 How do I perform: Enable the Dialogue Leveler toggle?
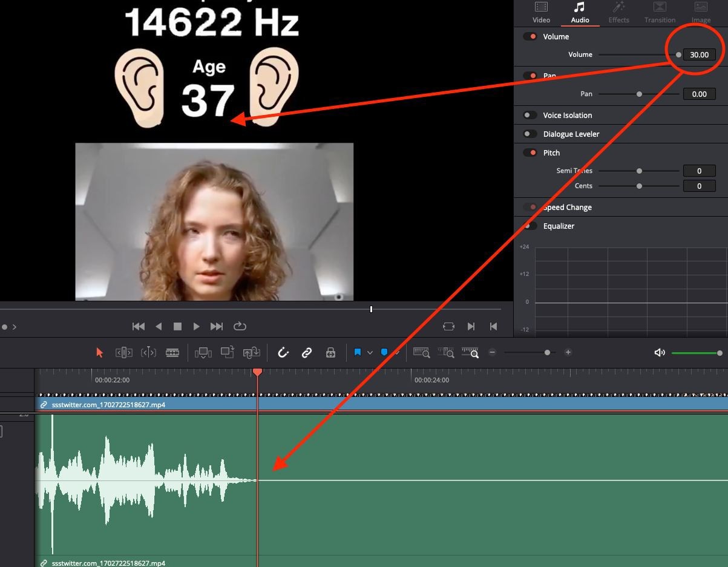point(530,134)
